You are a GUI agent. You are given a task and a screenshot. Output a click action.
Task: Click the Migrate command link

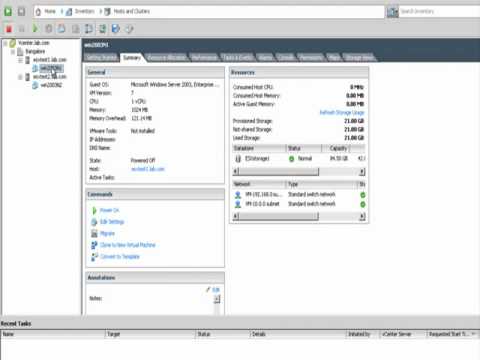tap(107, 234)
